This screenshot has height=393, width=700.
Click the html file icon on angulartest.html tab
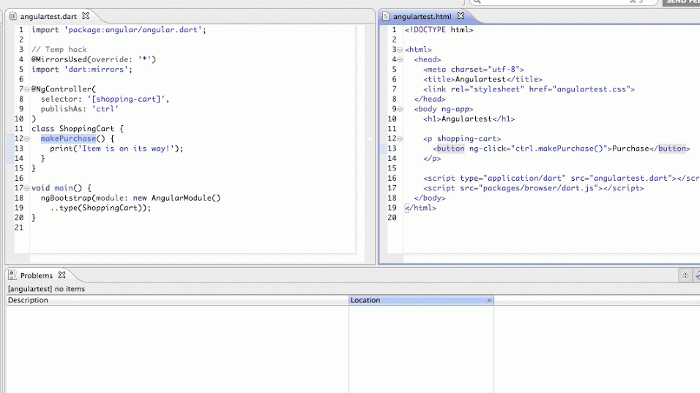[386, 16]
